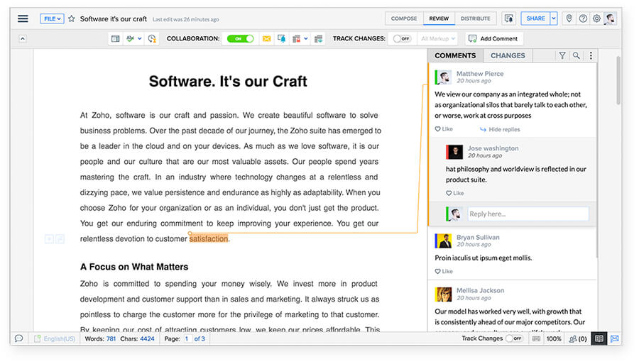Toggle Track Changes in the status bar
The image size is (639, 364).
coord(513,339)
